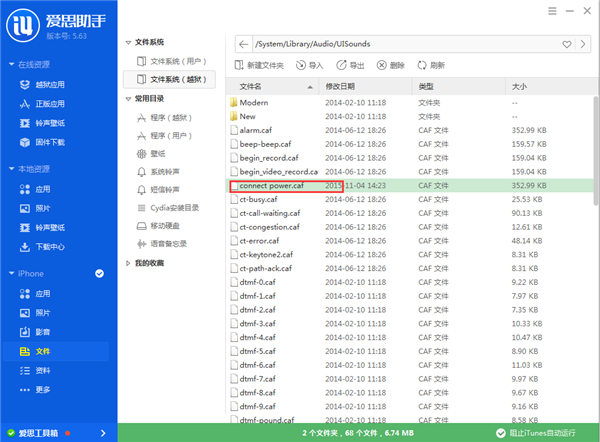The height and width of the screenshot is (442, 600).
Task: Click 导出 export button
Action: click(x=350, y=65)
